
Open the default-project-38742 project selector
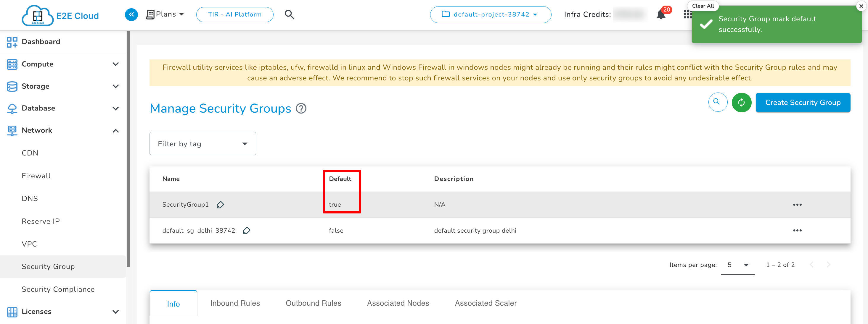coord(490,14)
